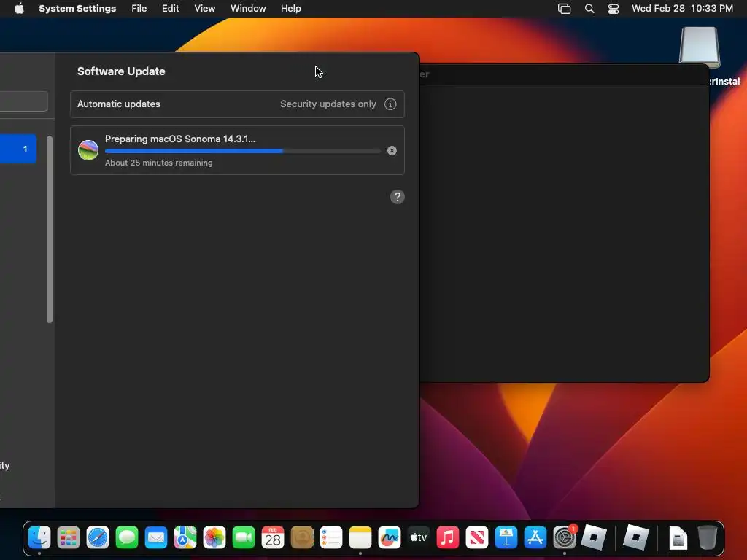Open Spotlight search from the menu bar
This screenshot has height=560, width=747.
[589, 9]
